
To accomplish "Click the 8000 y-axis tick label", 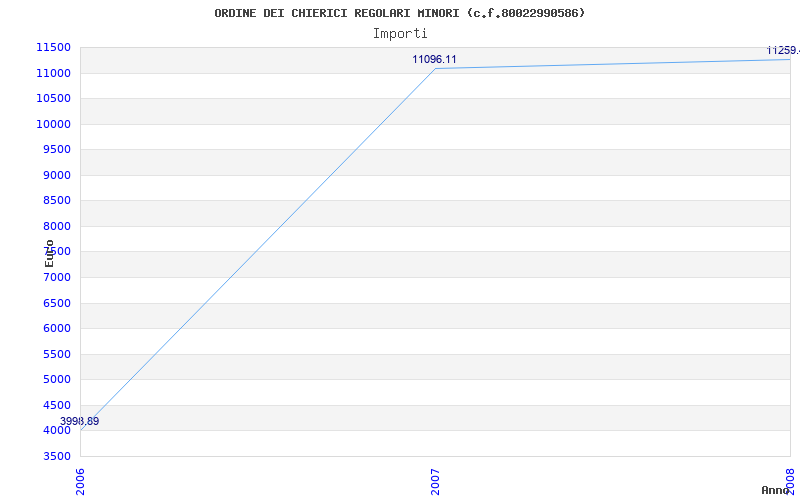I will click(57, 226).
